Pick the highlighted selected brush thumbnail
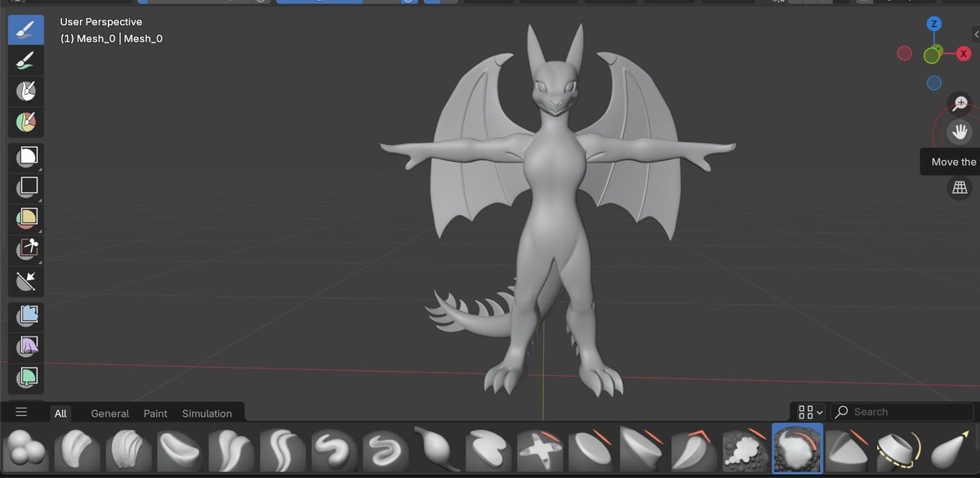The width and height of the screenshot is (980, 478). pyautogui.click(x=798, y=449)
